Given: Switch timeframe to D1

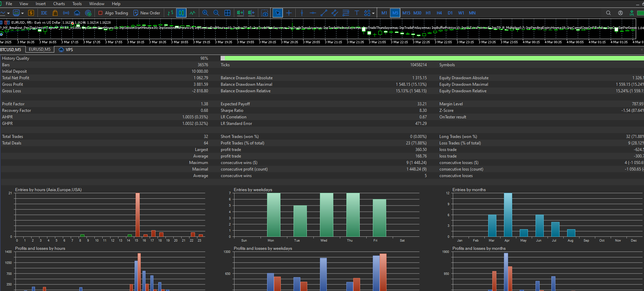Looking at the screenshot, I should click(x=450, y=13).
